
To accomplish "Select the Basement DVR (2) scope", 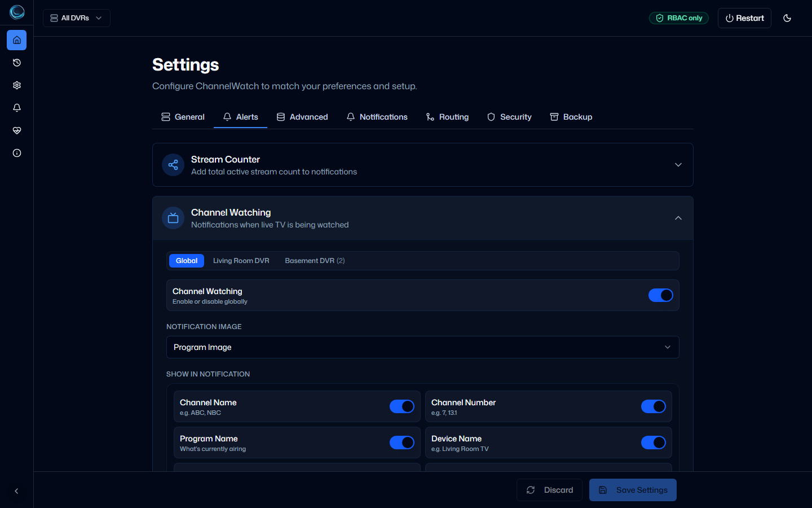I will [x=315, y=261].
